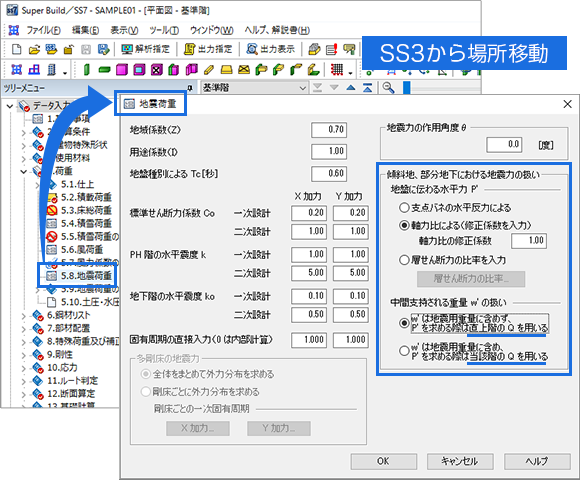Click the New file icon
This screenshot has width=580, height=480.
click(x=17, y=49)
